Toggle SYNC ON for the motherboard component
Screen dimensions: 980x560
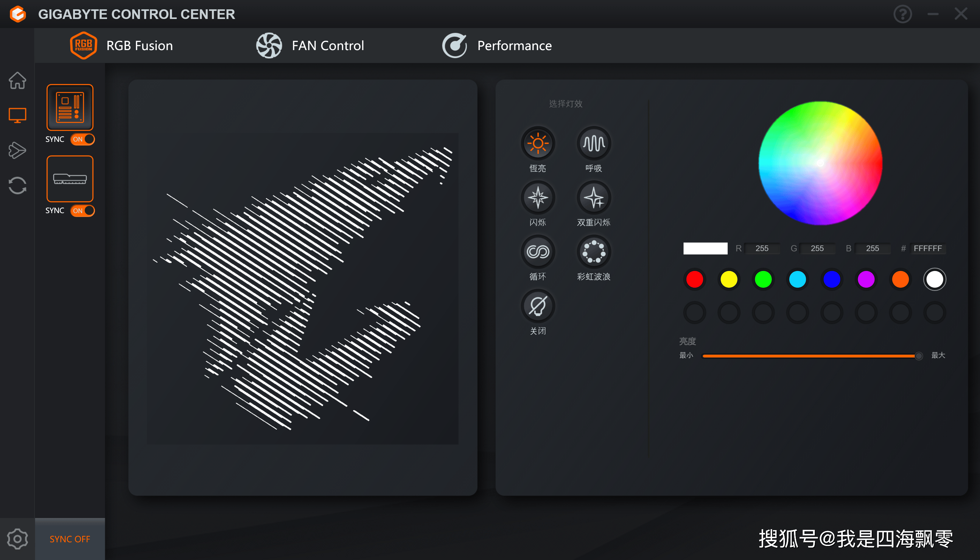82,139
